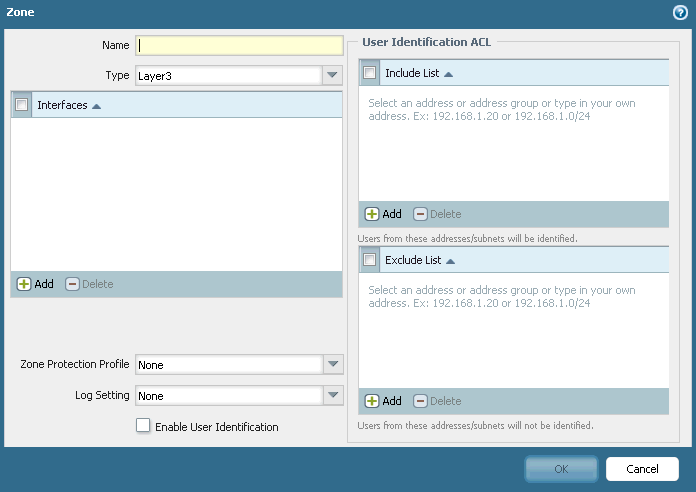This screenshot has height=492, width=696.
Task: Click the Include List column header
Action: pyautogui.click(x=412, y=73)
